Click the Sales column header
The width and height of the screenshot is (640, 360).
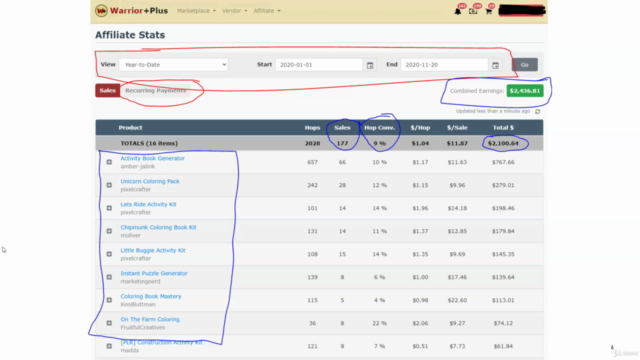click(x=342, y=127)
